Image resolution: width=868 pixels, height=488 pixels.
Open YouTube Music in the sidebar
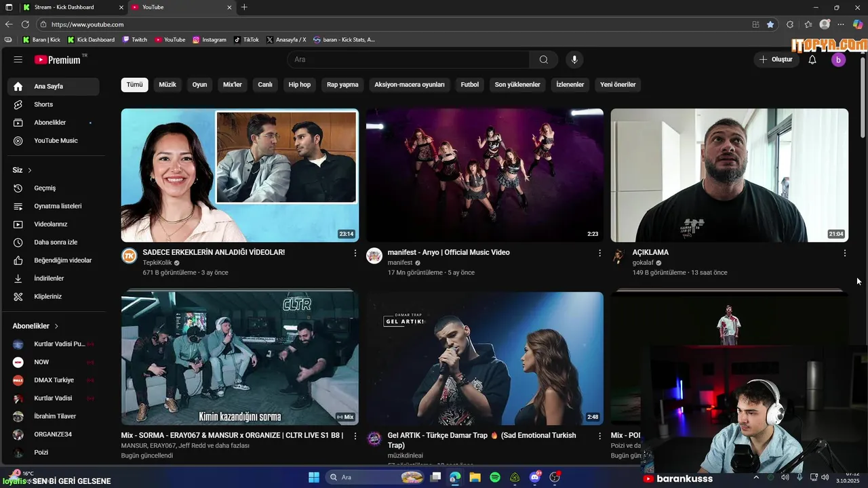pyautogui.click(x=54, y=140)
